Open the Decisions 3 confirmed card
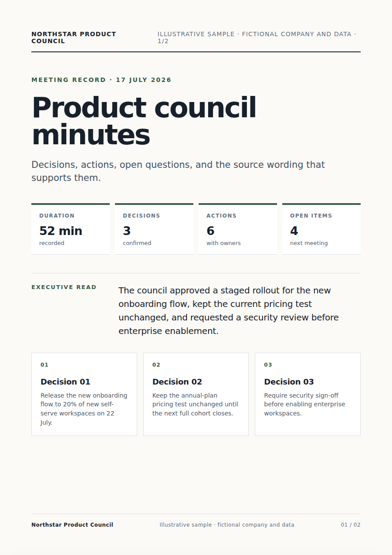 coord(154,229)
